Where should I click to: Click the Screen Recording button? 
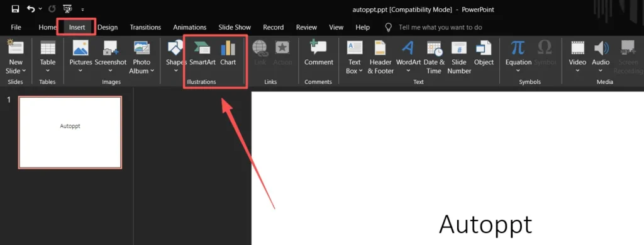point(628,57)
